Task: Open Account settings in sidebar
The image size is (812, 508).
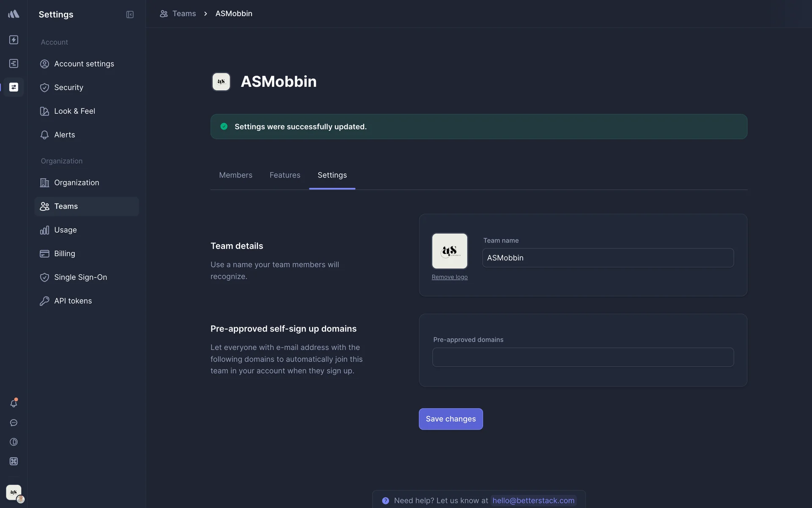Action: click(84, 64)
